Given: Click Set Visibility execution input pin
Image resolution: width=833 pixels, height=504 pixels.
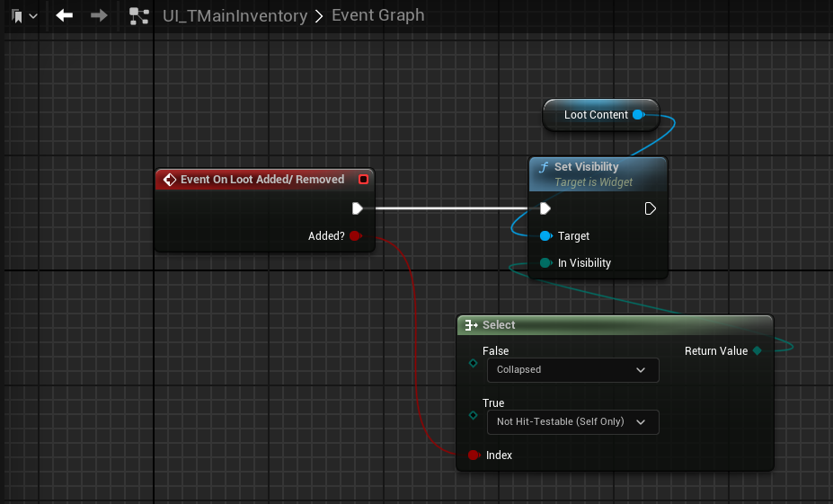Looking at the screenshot, I should pos(545,208).
